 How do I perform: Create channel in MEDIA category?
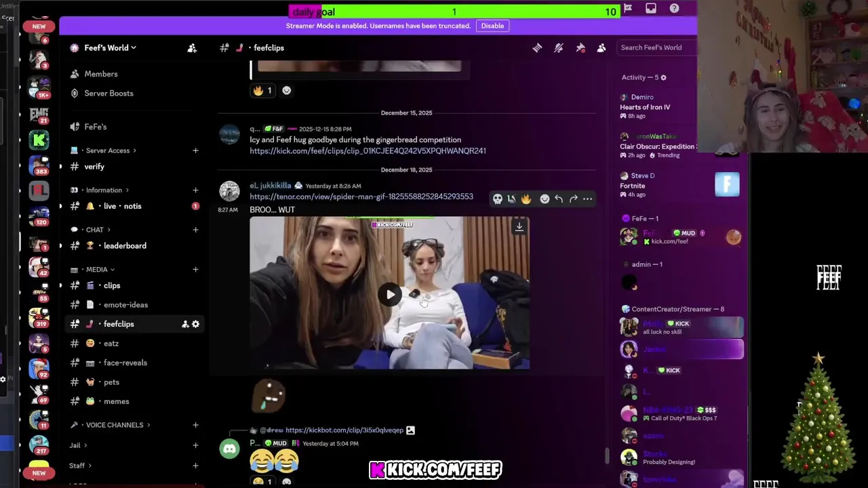(x=195, y=269)
